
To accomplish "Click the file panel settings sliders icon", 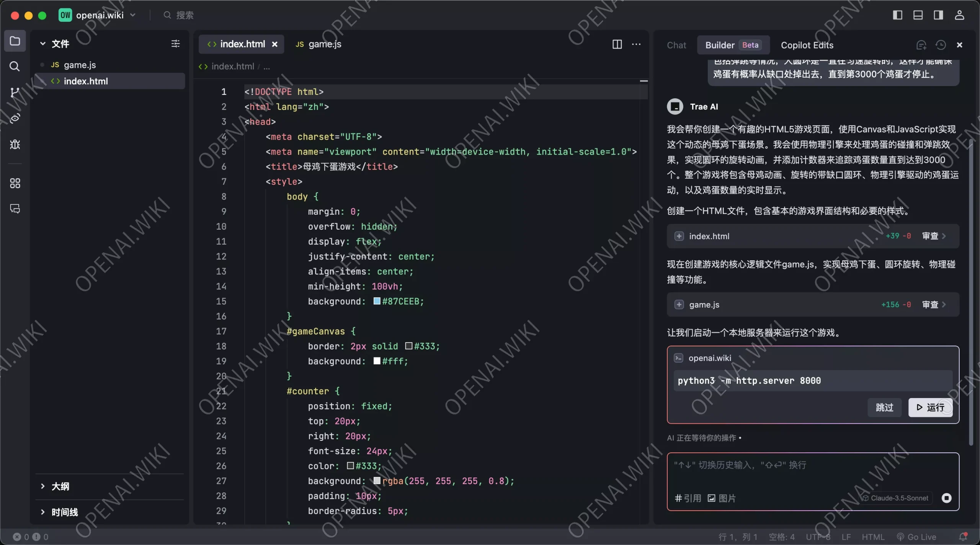I will [x=175, y=44].
